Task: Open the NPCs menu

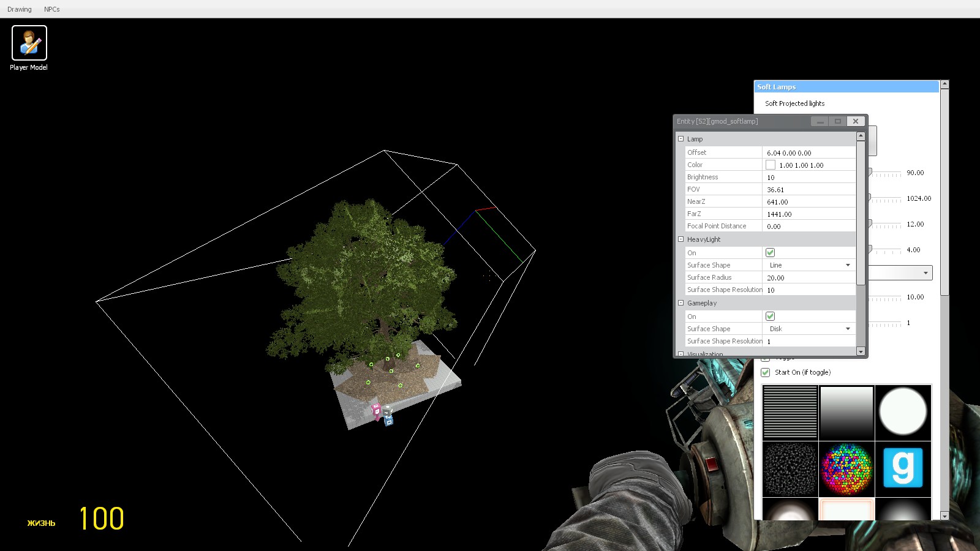Action: [52, 9]
